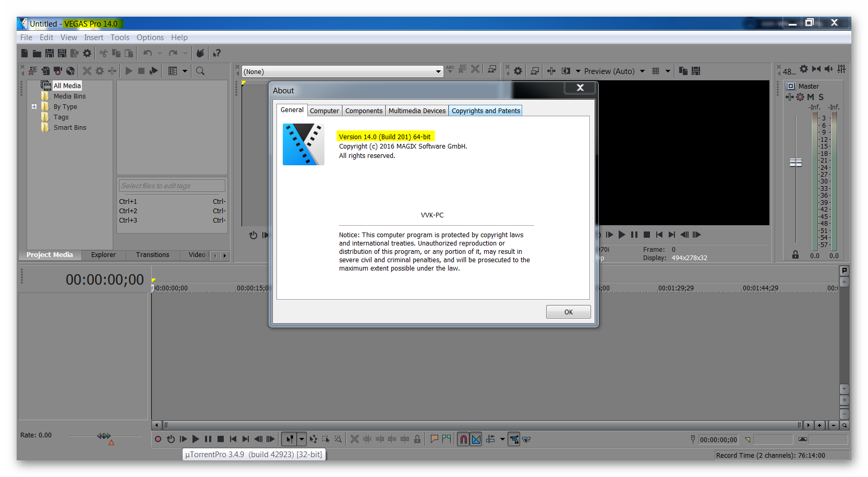Screen dimensions: 868x477
Task: Open Project Properties gear in the main toolbar
Action: [x=87, y=53]
